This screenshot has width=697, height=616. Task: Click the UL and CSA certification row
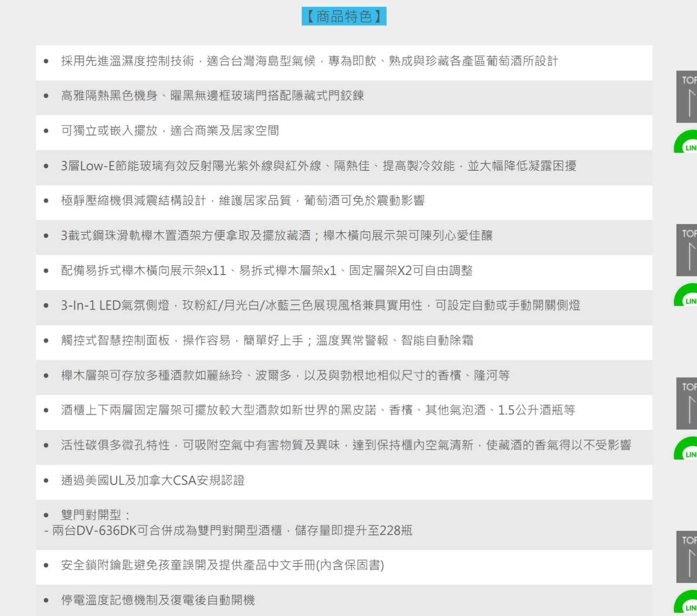click(152, 480)
